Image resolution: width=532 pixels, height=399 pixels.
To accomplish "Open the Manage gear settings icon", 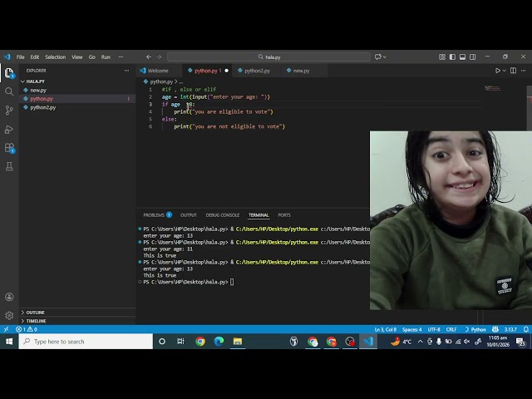I will [x=9, y=316].
